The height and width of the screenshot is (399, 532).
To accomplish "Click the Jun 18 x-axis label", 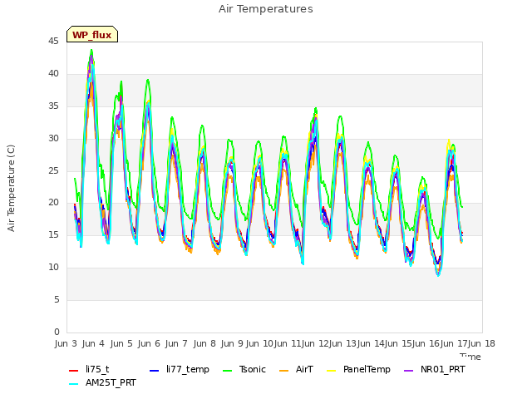I will (x=481, y=343).
